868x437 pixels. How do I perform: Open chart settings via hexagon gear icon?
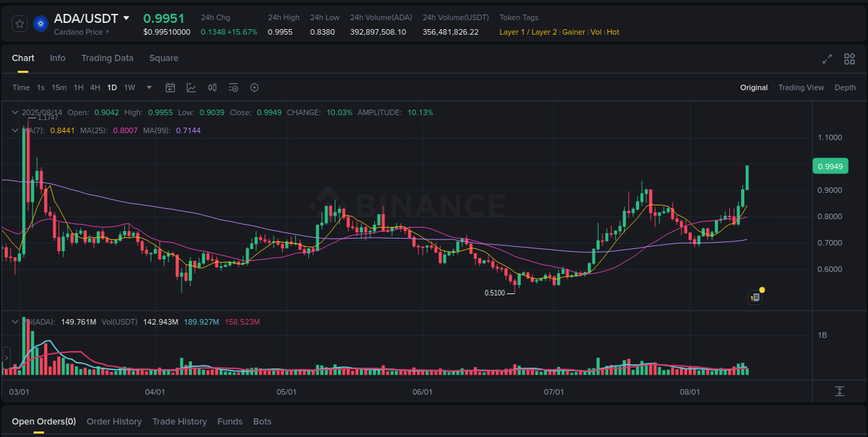[254, 87]
